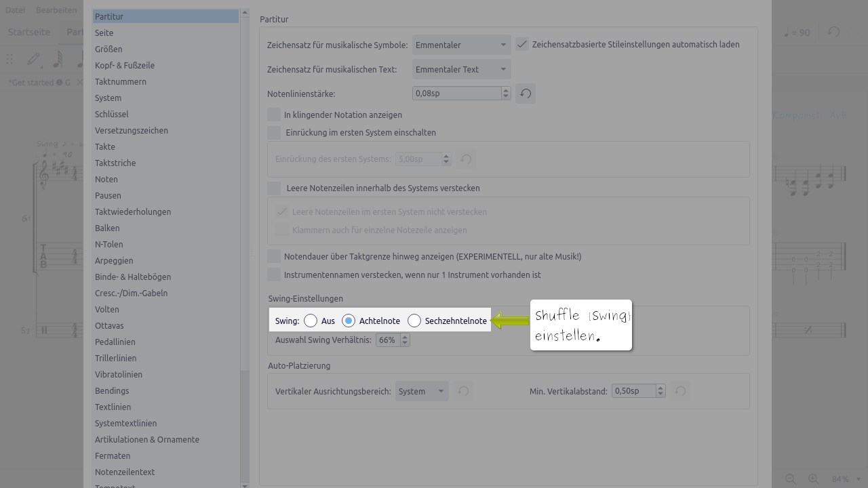
Task: Enable 'In klingender Notation anzeigen' checkbox
Action: [274, 115]
